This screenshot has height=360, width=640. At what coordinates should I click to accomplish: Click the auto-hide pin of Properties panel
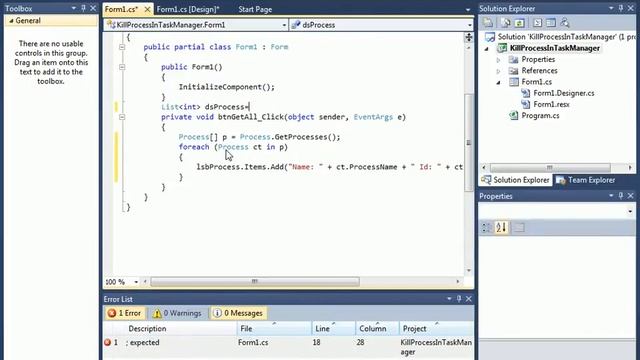620,196
